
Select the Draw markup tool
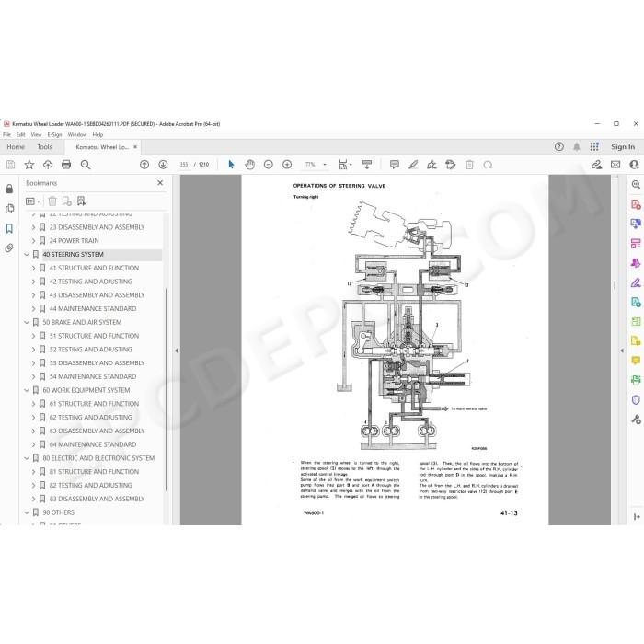tap(431, 165)
